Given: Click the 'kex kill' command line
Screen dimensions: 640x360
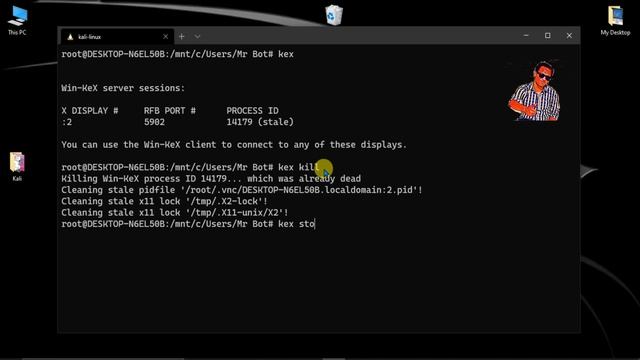Looking at the screenshot, I should [190, 167].
